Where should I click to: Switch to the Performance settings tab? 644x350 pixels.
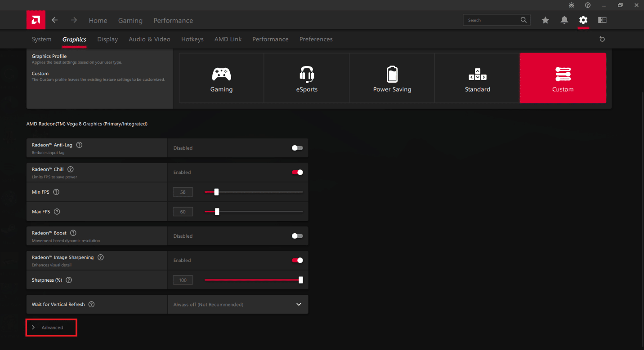[270, 39]
